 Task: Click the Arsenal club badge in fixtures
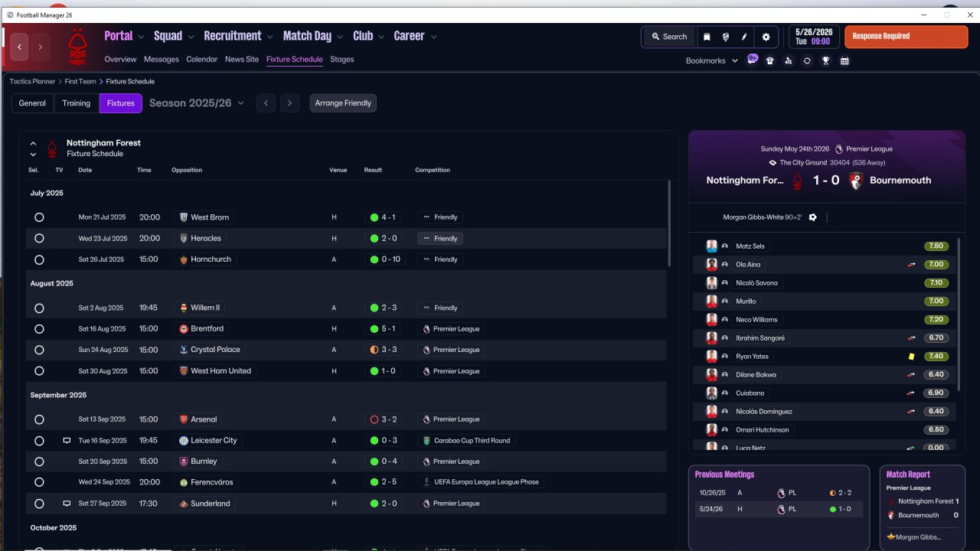point(184,419)
